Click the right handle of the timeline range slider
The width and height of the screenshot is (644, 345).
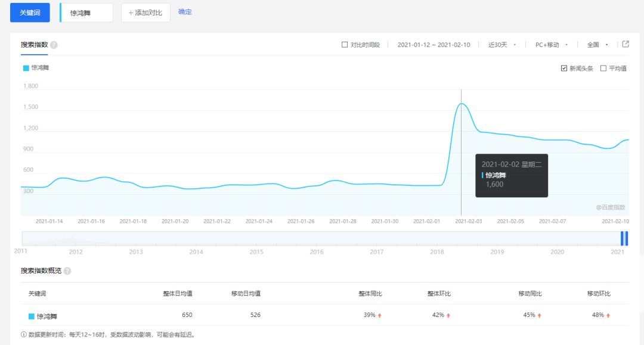tap(627, 238)
